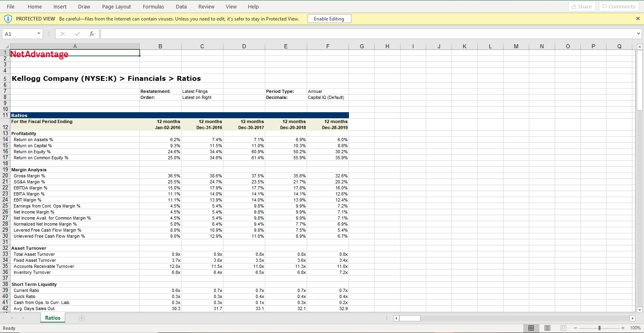The width and height of the screenshot is (644, 333).
Task: Select row 14 header
Action: [x=5, y=139]
